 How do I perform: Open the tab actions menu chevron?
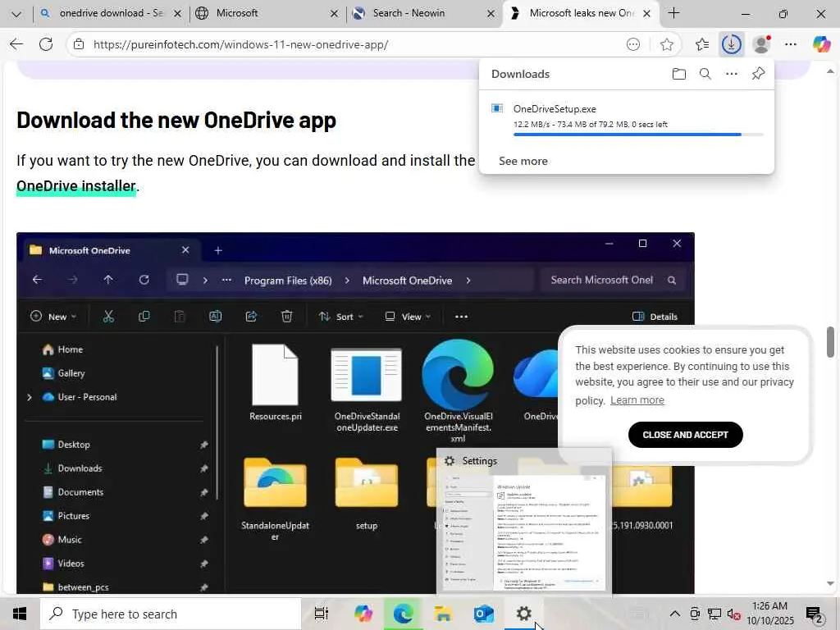click(x=16, y=14)
